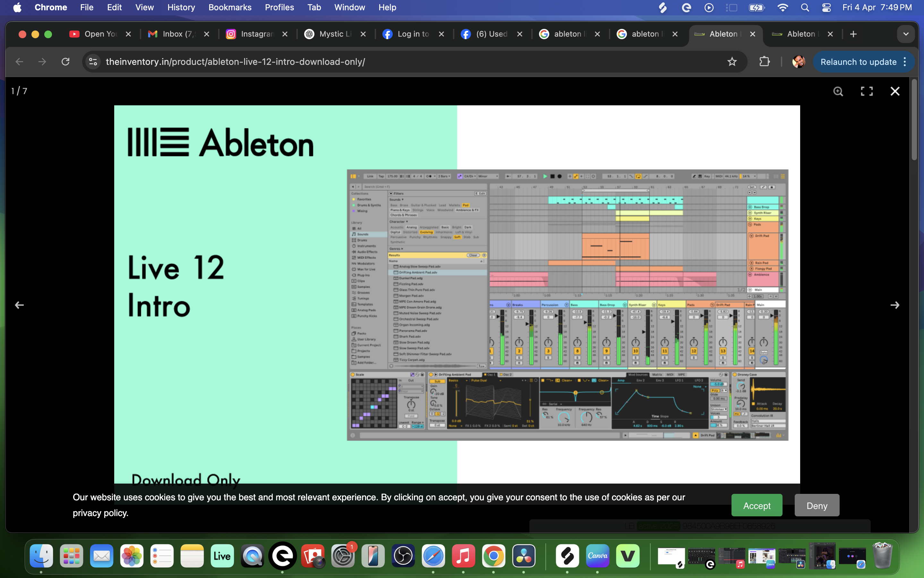
Task: Open Mail from the Dock
Action: point(102,556)
